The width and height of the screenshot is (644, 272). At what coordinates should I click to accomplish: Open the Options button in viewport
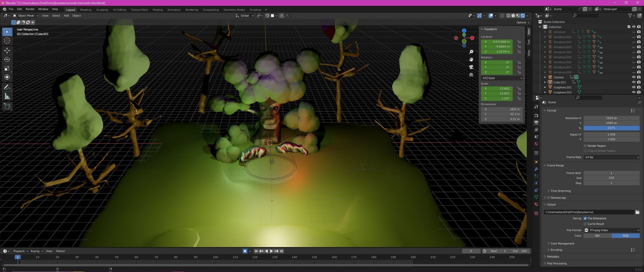point(523,22)
